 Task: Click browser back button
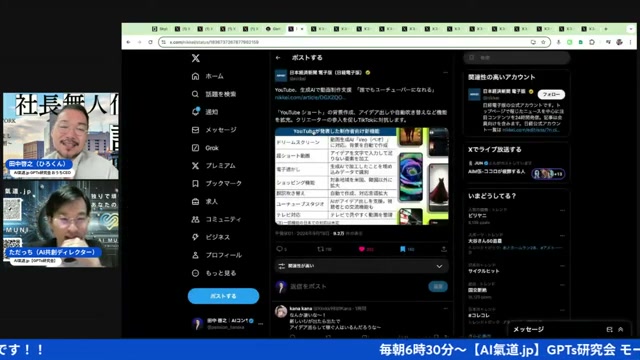coord(129,42)
